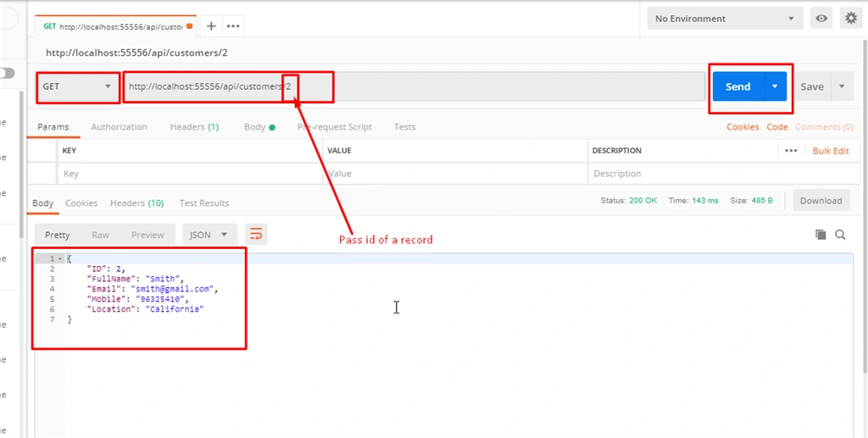
Task: Open the GET method dropdown
Action: click(x=77, y=86)
